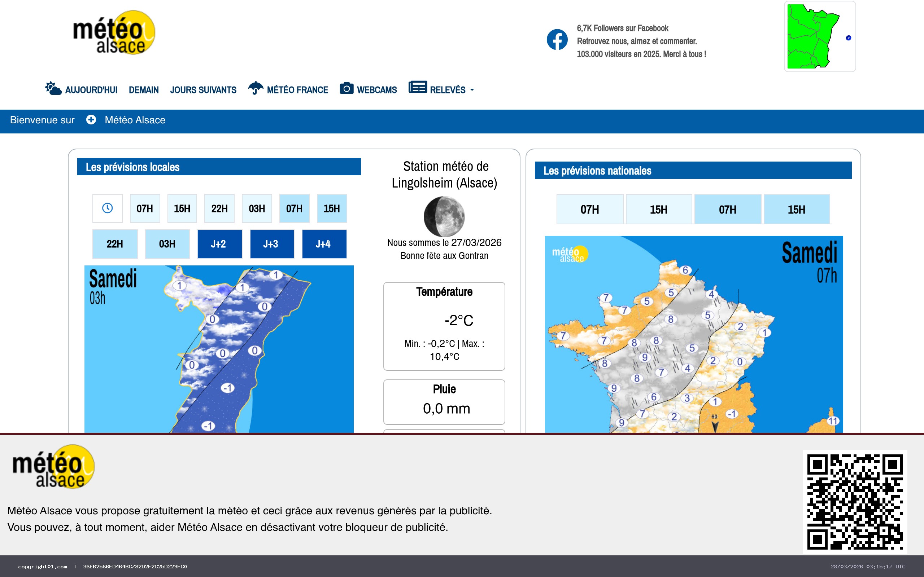Viewport: 924px width, 577px height.
Task: Open the JOURS SUIVANTS menu item
Action: click(x=203, y=90)
